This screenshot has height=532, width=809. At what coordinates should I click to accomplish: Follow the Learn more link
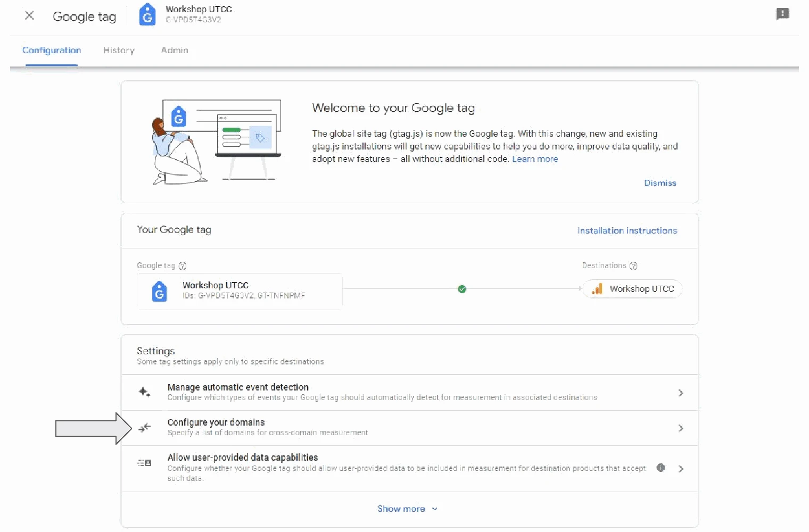[535, 159]
